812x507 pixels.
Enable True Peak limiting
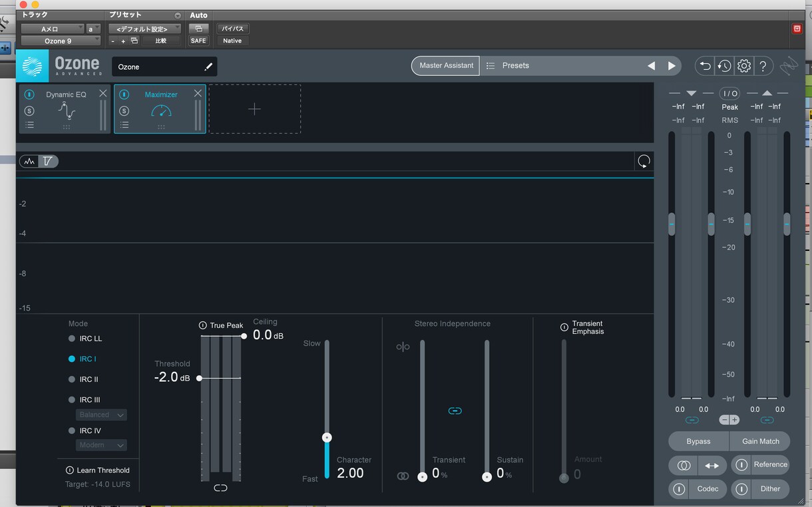(x=202, y=325)
